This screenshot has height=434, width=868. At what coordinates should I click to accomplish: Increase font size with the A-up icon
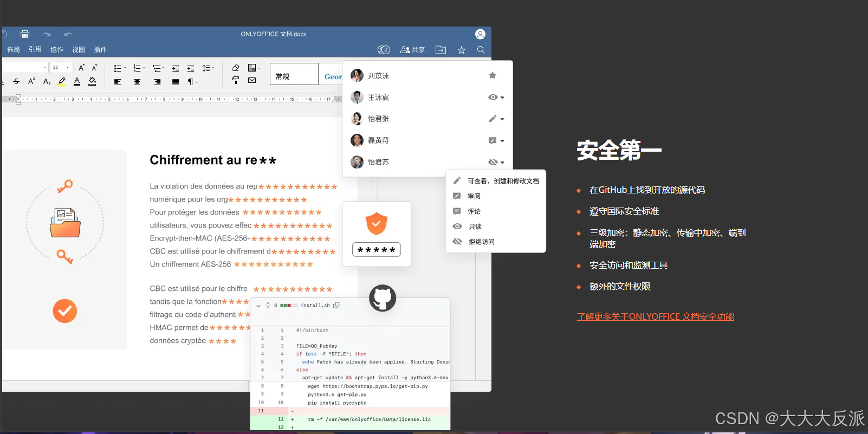[81, 68]
